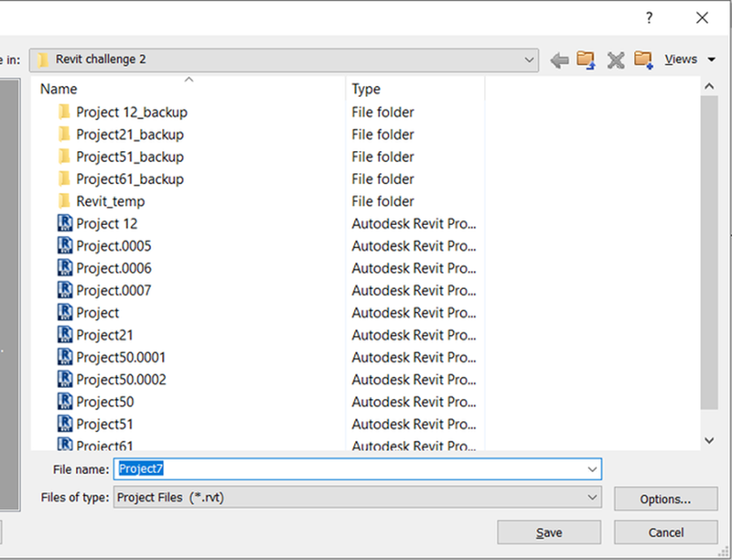Click the Revit file icon for Project50

coord(65,402)
